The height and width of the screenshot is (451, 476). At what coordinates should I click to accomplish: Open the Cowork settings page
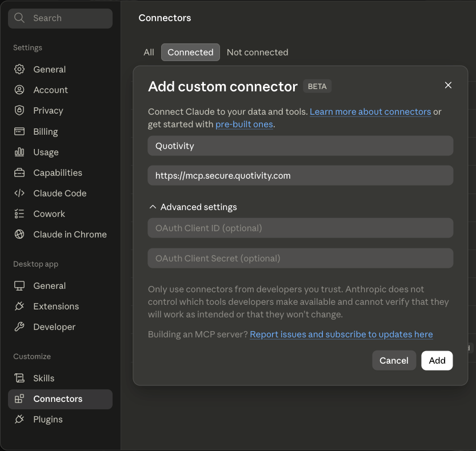coord(60,214)
